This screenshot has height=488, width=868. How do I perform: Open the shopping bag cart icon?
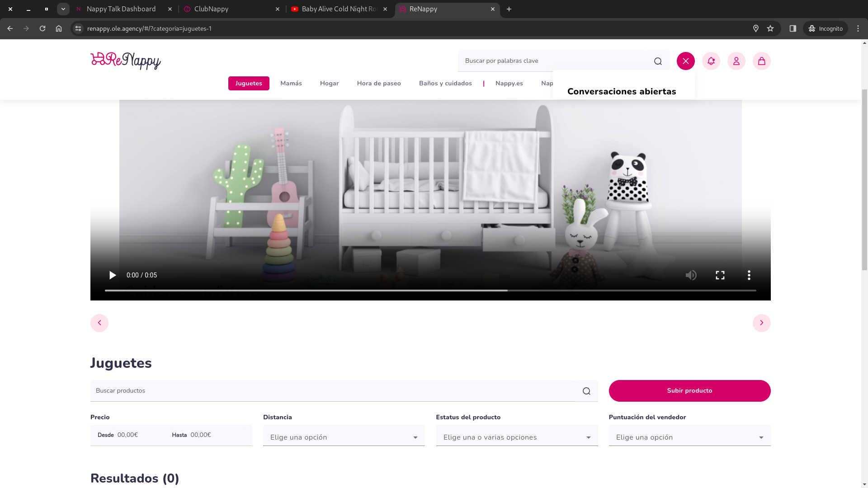point(761,61)
